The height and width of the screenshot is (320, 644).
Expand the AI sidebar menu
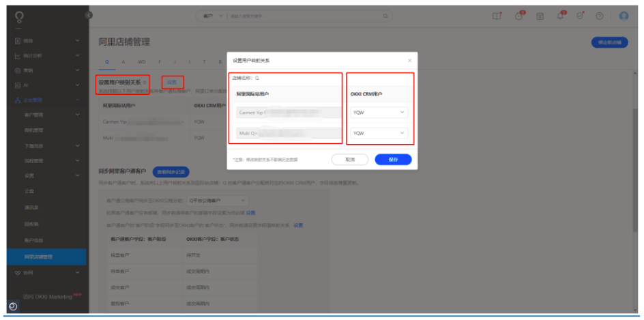point(78,85)
